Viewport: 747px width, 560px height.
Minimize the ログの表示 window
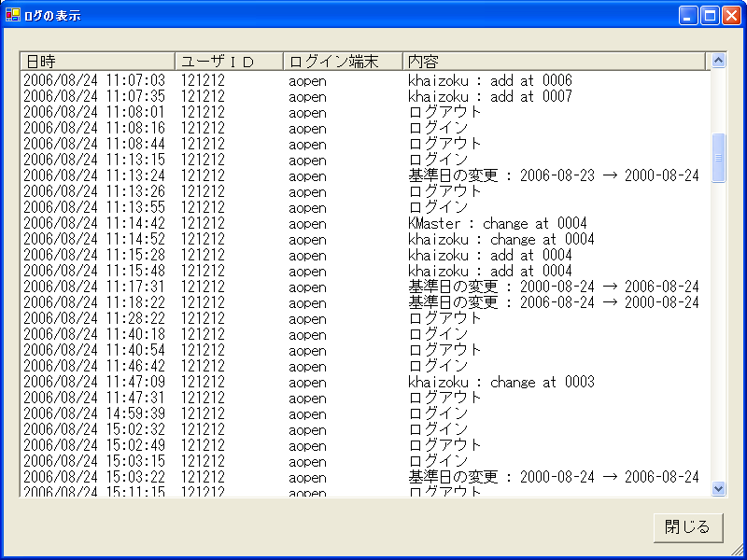[689, 15]
